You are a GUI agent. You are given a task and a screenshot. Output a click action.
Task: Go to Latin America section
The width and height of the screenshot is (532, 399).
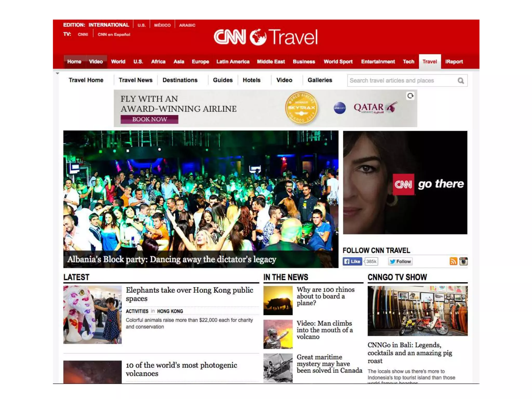233,62
